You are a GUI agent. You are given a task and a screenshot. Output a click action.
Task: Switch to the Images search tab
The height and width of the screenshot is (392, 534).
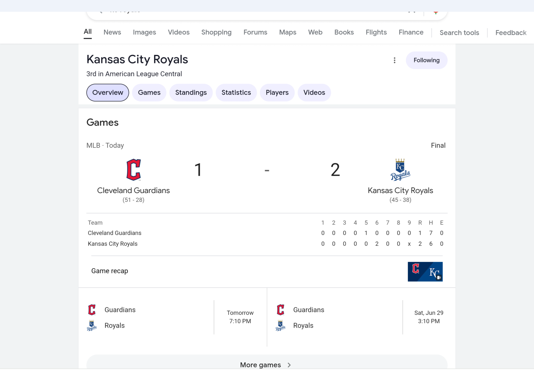[x=144, y=32]
